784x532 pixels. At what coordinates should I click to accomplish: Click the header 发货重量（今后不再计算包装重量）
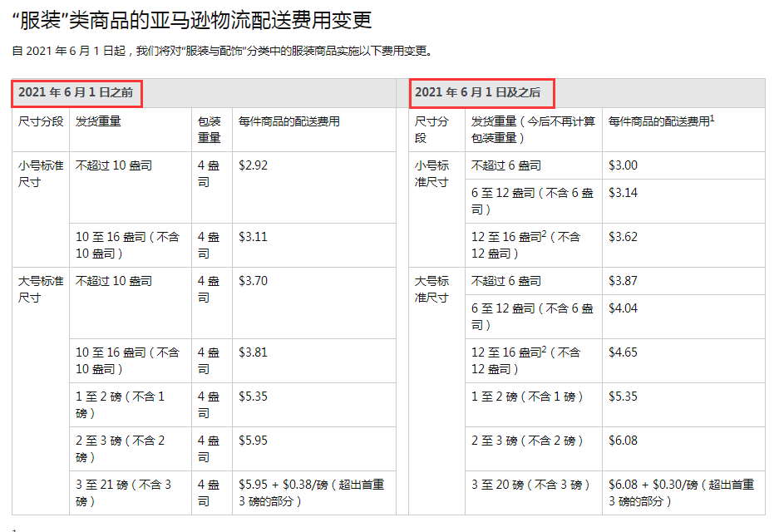point(533,130)
